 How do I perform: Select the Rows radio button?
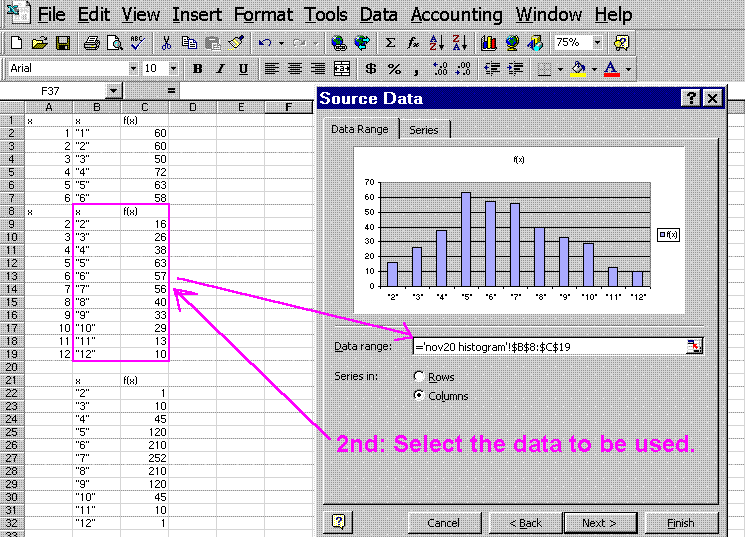pos(419,377)
